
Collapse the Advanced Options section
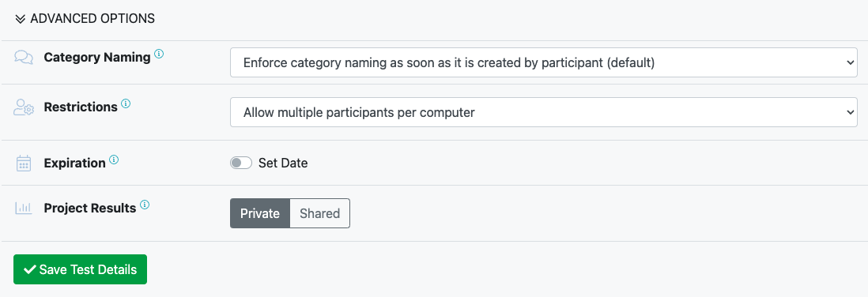85,18
